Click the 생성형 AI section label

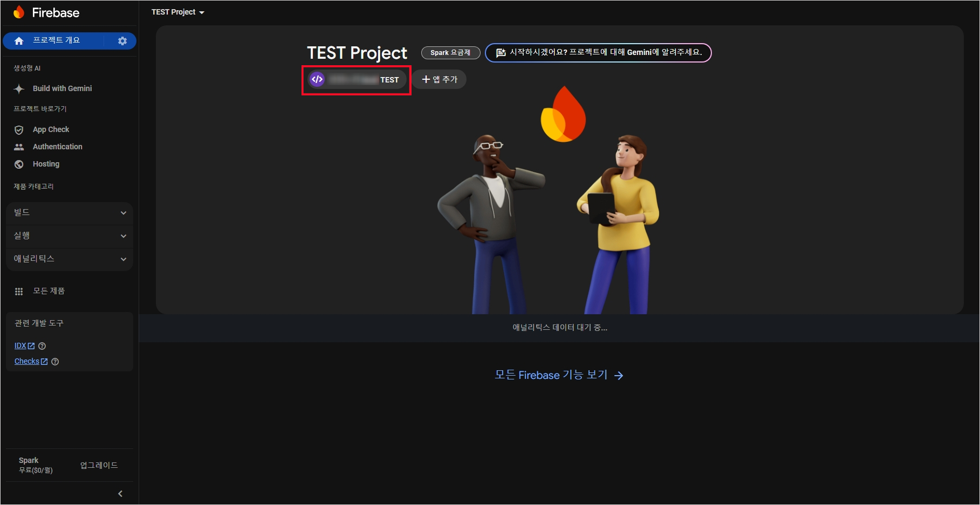coord(27,68)
